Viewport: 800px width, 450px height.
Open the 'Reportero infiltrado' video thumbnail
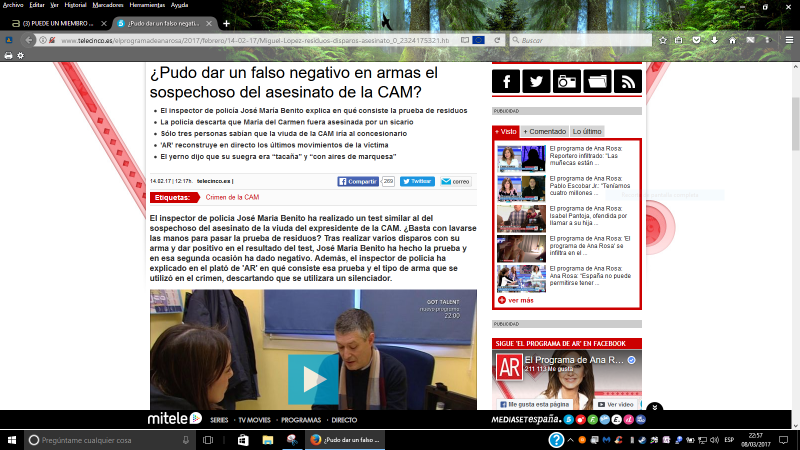click(x=520, y=159)
